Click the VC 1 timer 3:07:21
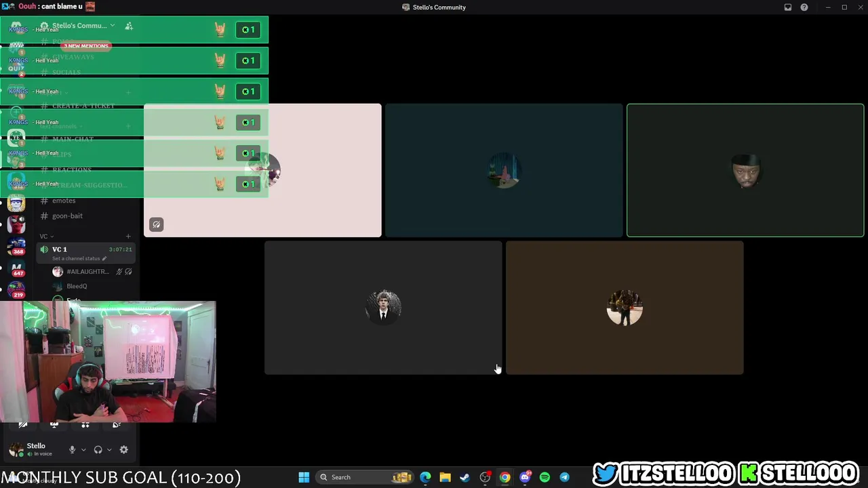This screenshot has width=868, height=488. click(x=120, y=249)
